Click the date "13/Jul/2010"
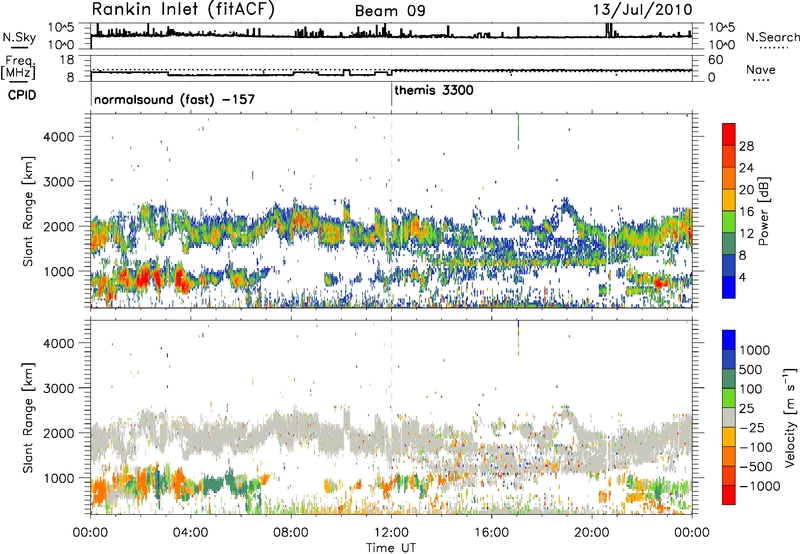Screen dimensions: 800x554 coord(642,10)
